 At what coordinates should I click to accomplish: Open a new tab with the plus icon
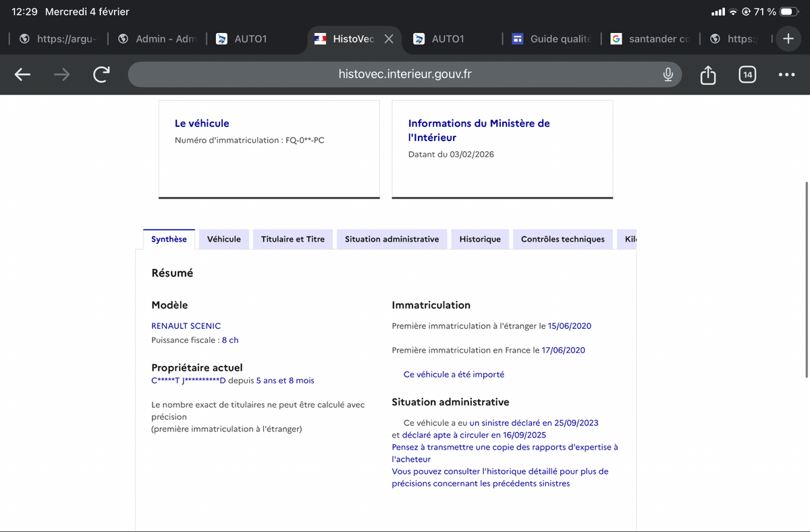point(788,38)
